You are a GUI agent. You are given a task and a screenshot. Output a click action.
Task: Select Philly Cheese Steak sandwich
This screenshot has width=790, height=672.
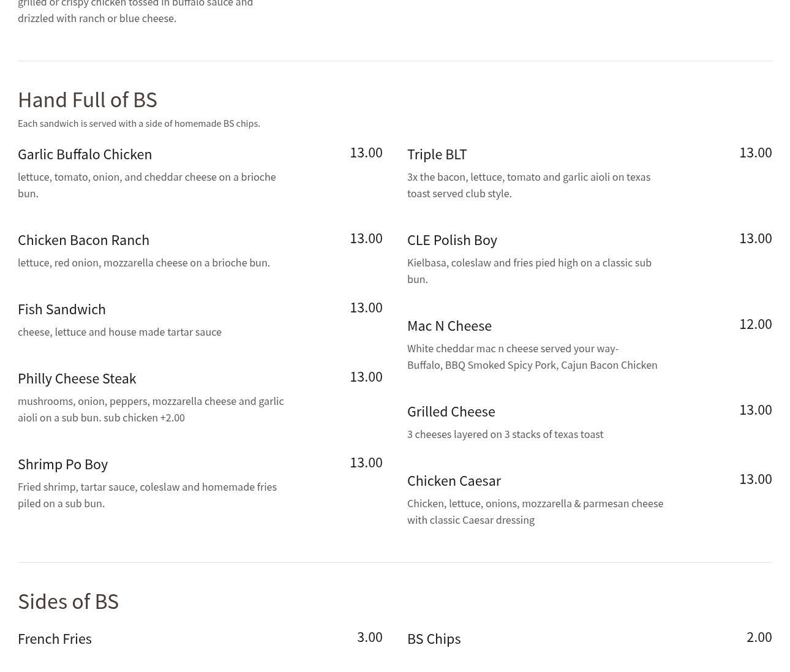coord(77,379)
